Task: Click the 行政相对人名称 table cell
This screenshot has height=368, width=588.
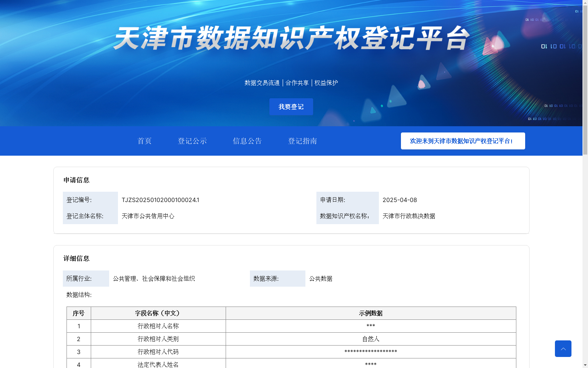Action: (158, 326)
